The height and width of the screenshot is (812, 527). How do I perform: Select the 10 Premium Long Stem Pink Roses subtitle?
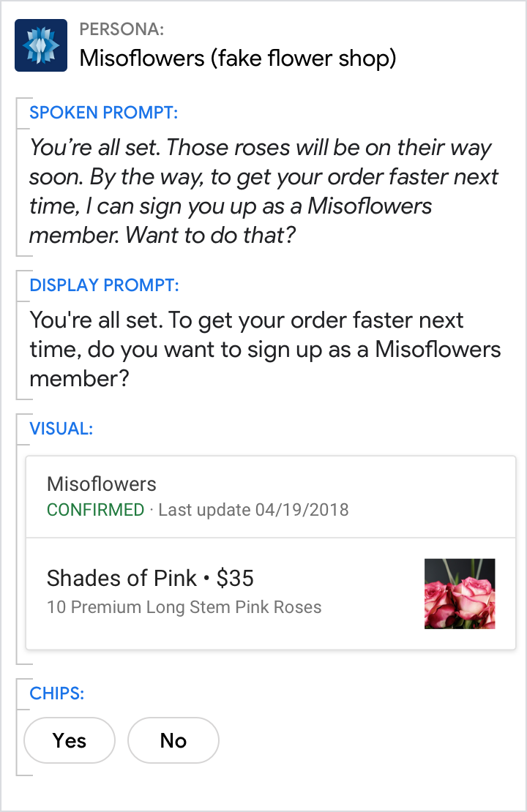click(x=184, y=607)
